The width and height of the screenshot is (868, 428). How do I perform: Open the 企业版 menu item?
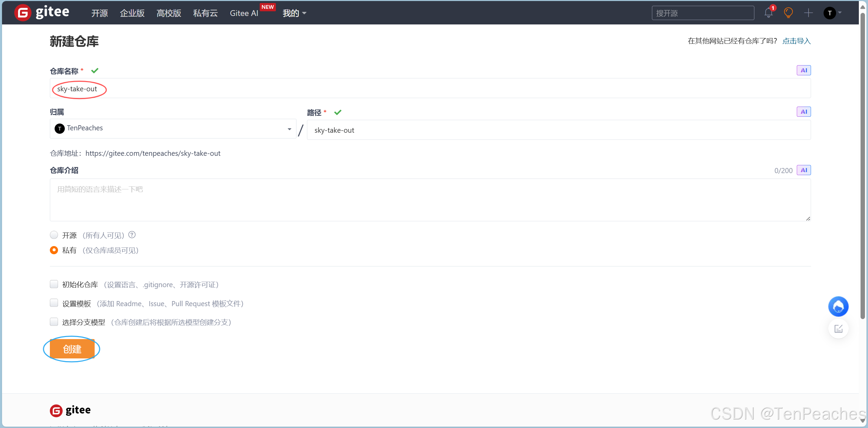pyautogui.click(x=132, y=13)
